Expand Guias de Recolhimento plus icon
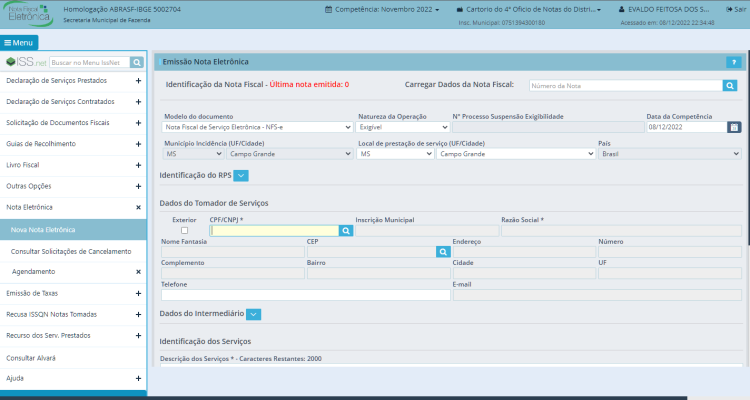This screenshot has width=750, height=400. pos(138,144)
